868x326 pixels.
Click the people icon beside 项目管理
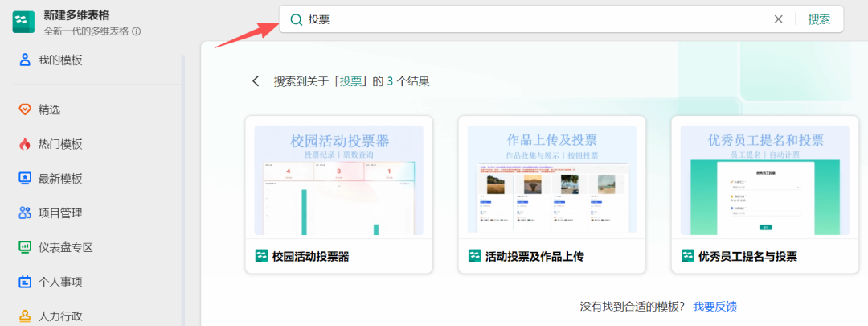pyautogui.click(x=25, y=213)
